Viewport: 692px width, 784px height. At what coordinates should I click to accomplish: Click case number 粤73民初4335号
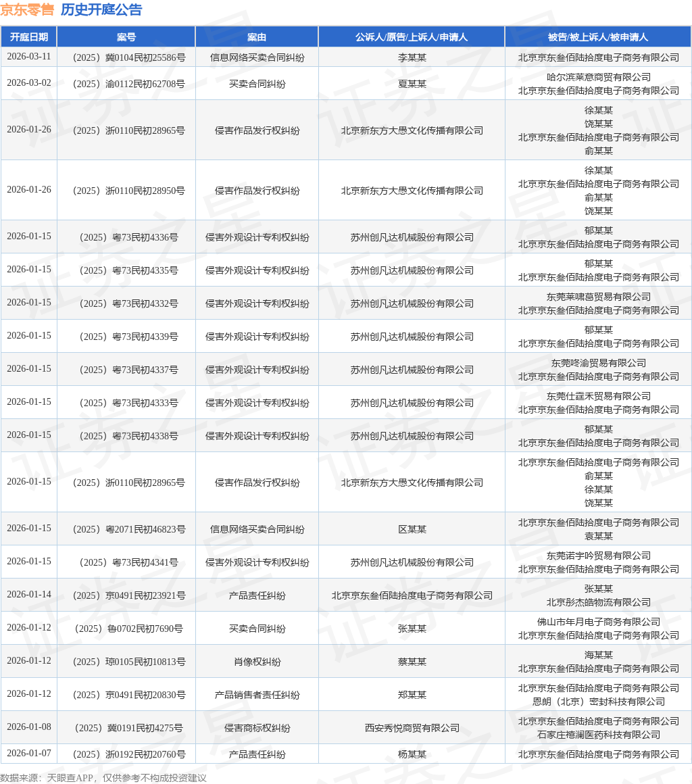(129, 270)
